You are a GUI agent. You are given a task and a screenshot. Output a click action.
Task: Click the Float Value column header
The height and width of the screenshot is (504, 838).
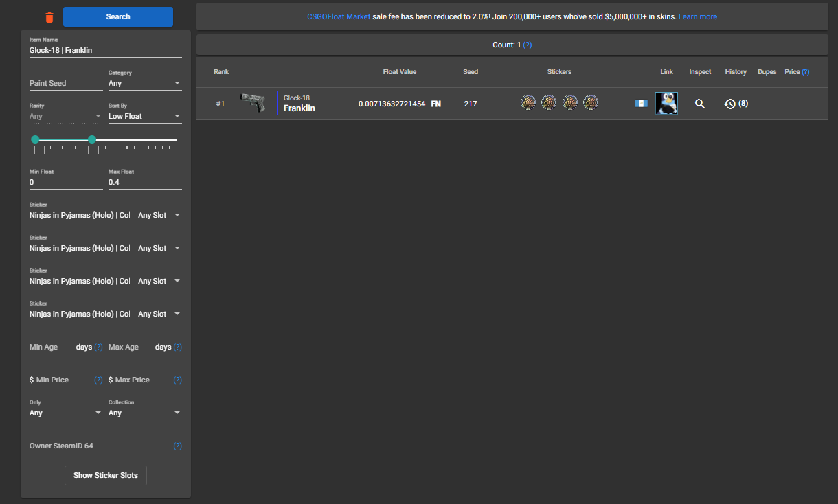[400, 71]
